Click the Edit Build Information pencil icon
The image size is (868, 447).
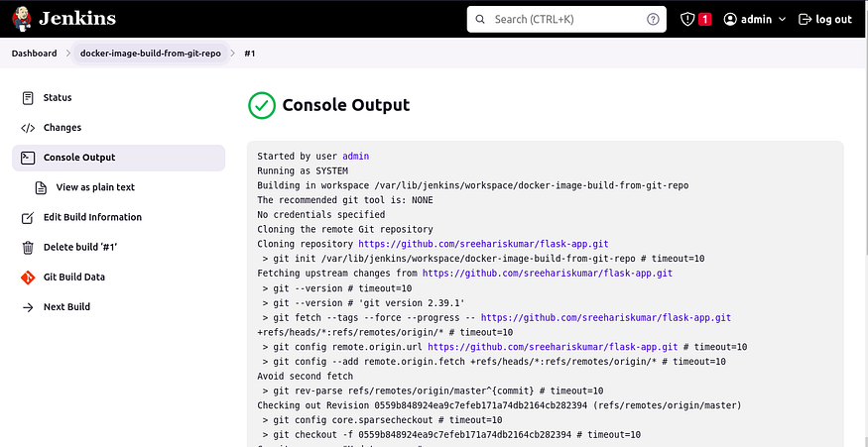pyautogui.click(x=28, y=217)
